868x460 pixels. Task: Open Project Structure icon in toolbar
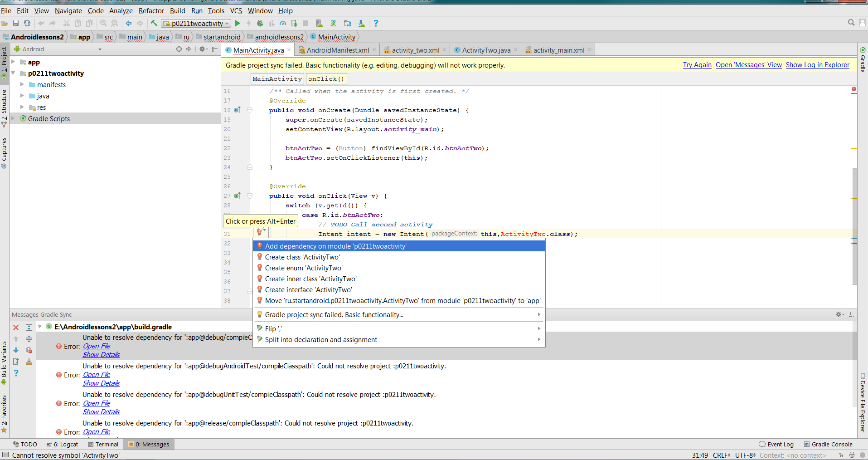click(x=348, y=23)
